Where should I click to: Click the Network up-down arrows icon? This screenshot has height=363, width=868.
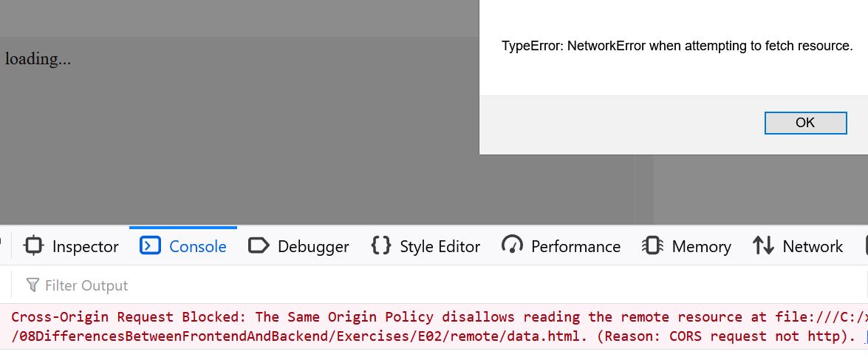[763, 245]
